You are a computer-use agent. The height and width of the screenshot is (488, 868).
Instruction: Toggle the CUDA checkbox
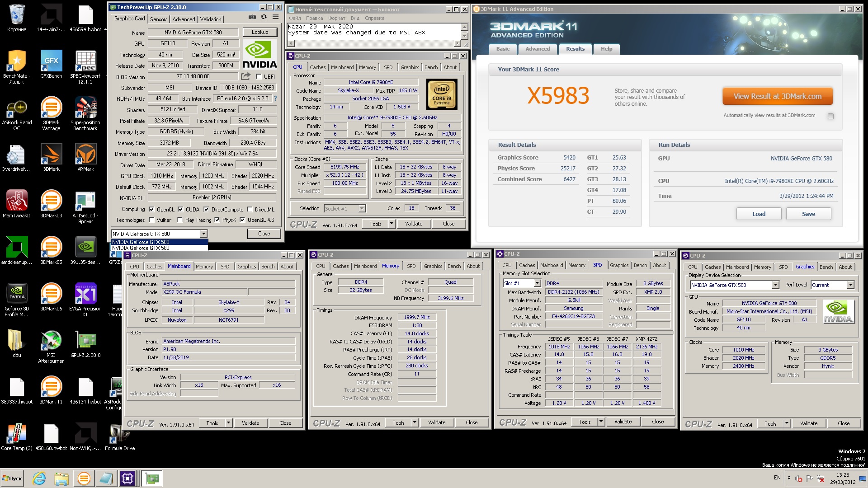pyautogui.click(x=180, y=210)
